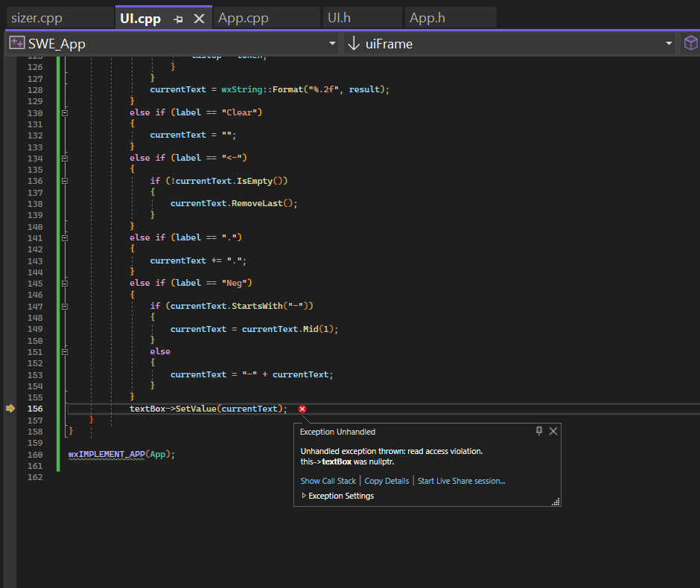
Task: Click the structure visualizer cube icon top right
Action: pyautogui.click(x=690, y=42)
